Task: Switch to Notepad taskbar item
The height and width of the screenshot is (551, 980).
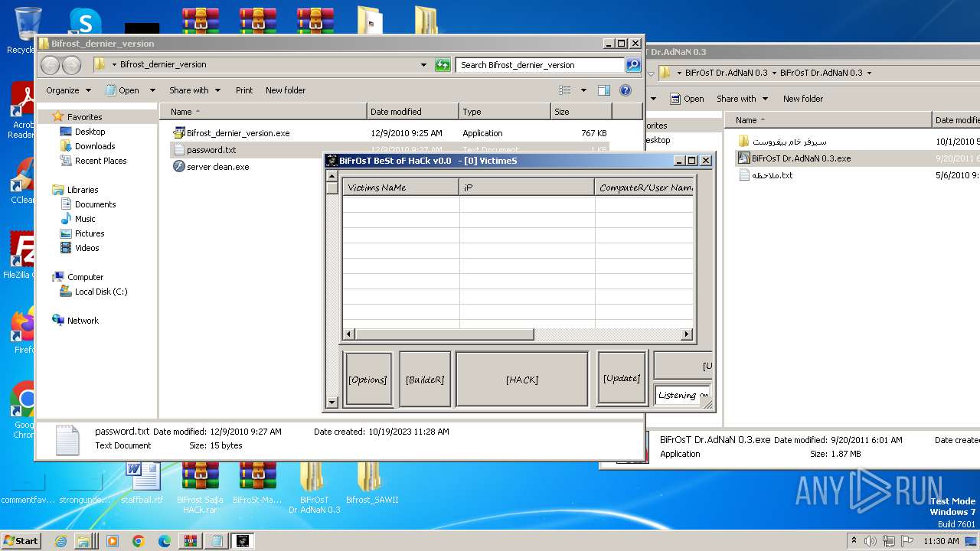Action: (217, 541)
